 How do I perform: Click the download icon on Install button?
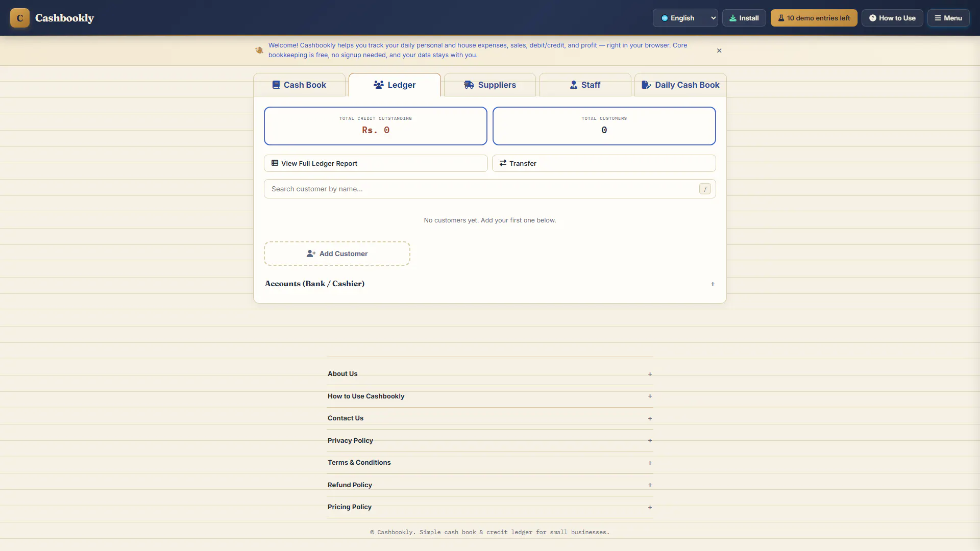click(x=733, y=18)
